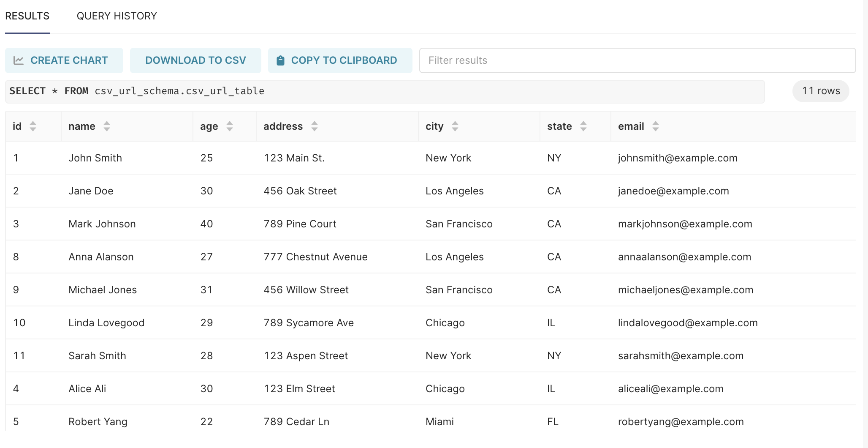The width and height of the screenshot is (868, 448).
Task: Select the RESULTS tab
Action: pos(27,16)
